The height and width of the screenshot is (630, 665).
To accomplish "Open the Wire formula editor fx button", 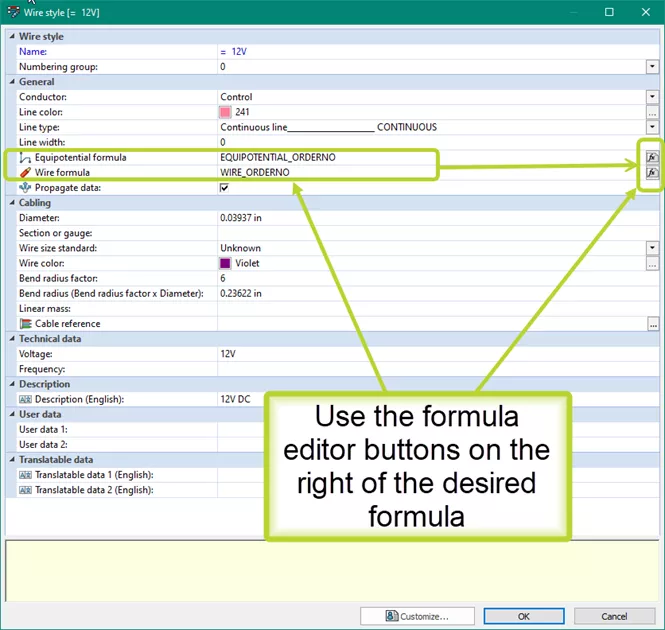I will tap(651, 173).
